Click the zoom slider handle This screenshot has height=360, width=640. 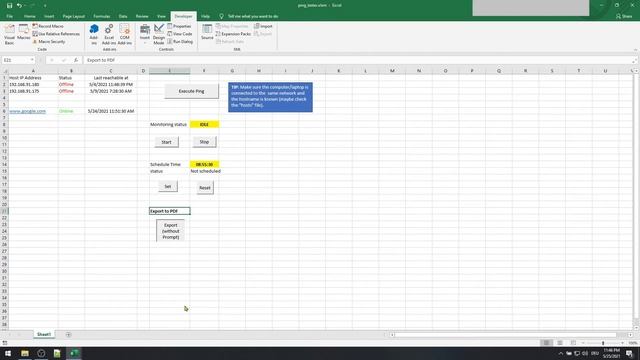603,343
